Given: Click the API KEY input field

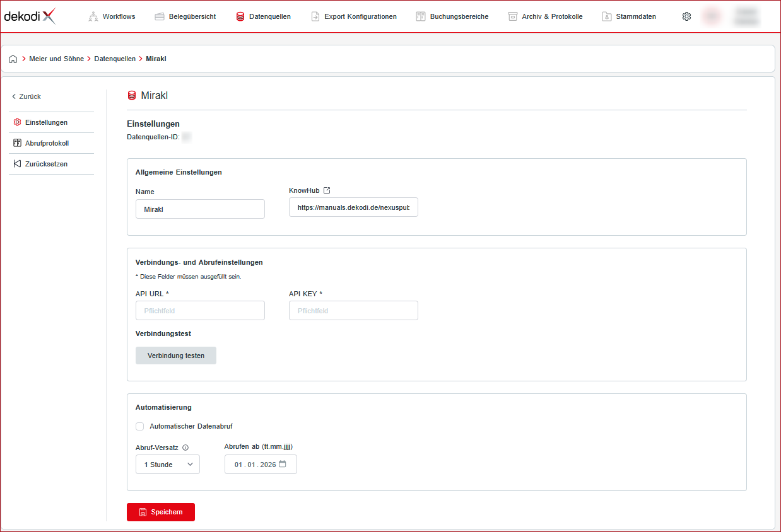Looking at the screenshot, I should pos(353,311).
